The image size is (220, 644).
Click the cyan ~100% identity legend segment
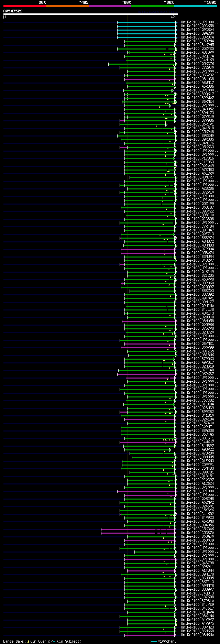(195, 6)
